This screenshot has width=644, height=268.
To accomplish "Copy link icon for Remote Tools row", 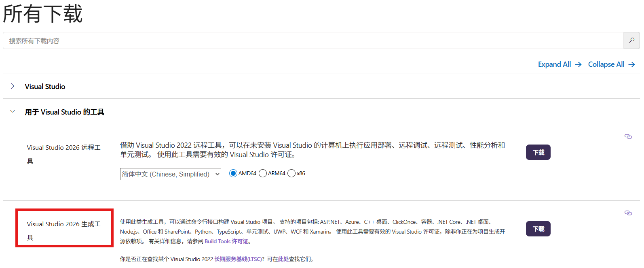I will [x=628, y=136].
